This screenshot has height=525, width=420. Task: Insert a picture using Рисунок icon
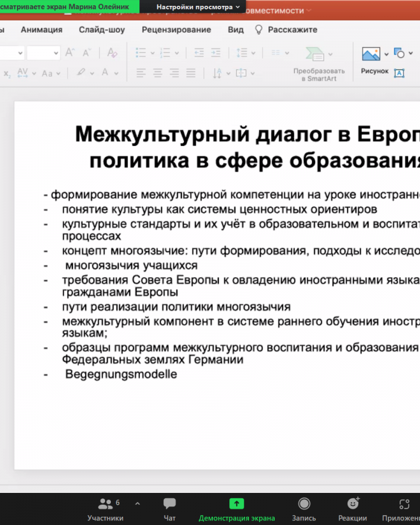pos(371,54)
